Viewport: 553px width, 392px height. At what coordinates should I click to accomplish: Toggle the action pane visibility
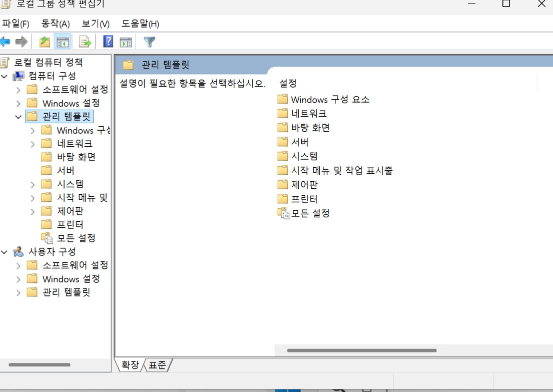coord(126,41)
